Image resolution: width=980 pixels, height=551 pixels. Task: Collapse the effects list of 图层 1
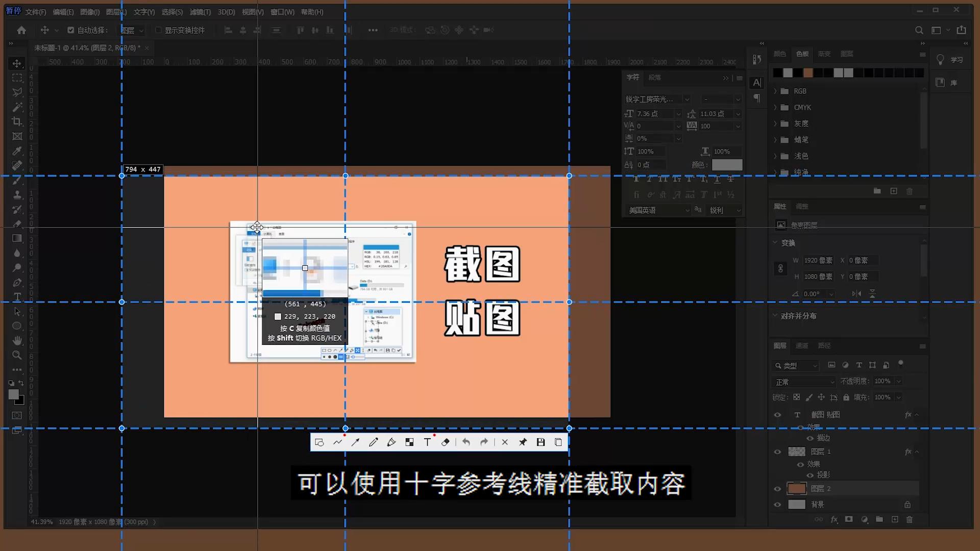917,452
